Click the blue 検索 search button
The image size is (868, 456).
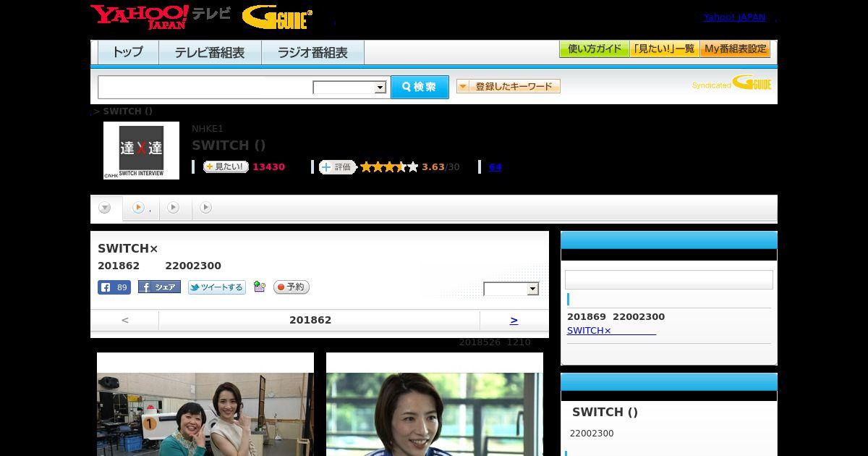420,87
